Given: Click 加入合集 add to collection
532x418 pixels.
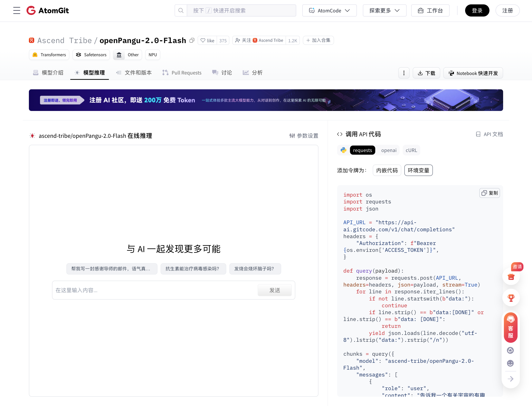Looking at the screenshot, I should click(x=318, y=40).
